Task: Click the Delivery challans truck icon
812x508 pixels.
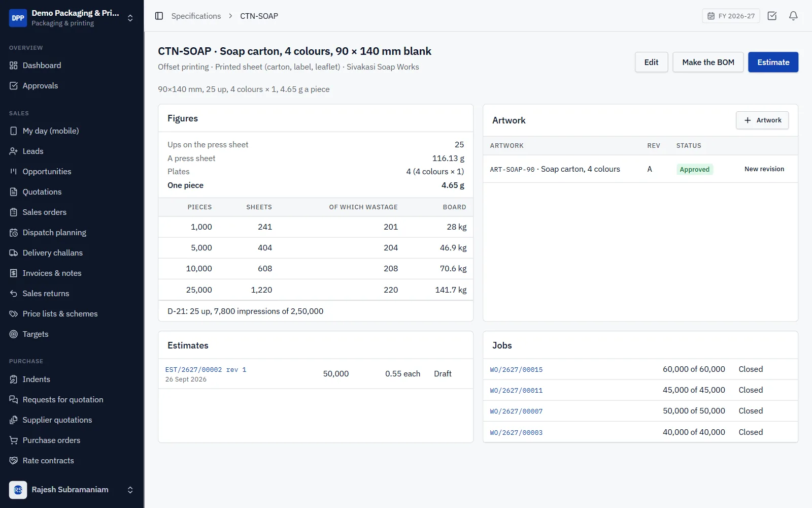Action: coord(14,253)
